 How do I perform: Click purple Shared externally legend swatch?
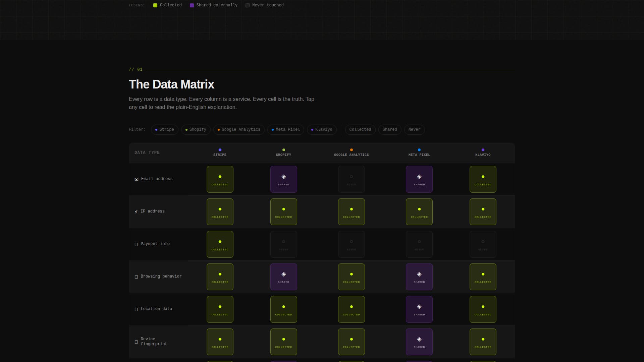[192, 5]
